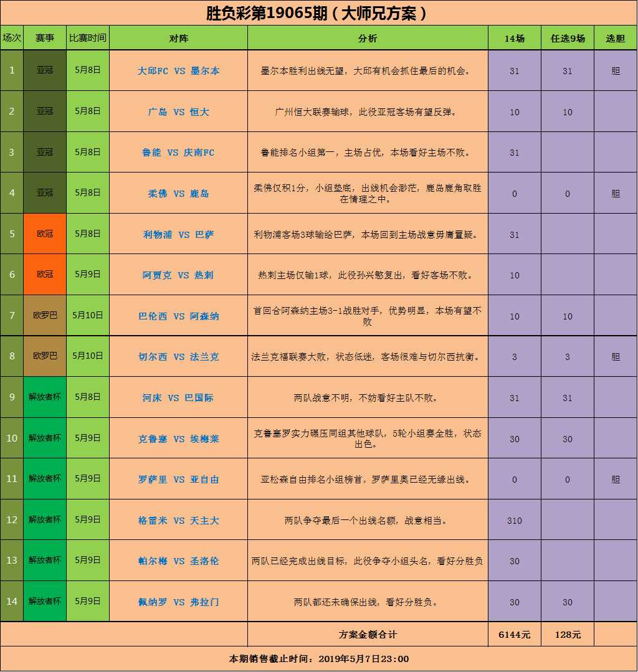This screenshot has height=672, width=638.
Task: Click the sales deadline 2019年5月7日23:00 line
Action: 318,659
